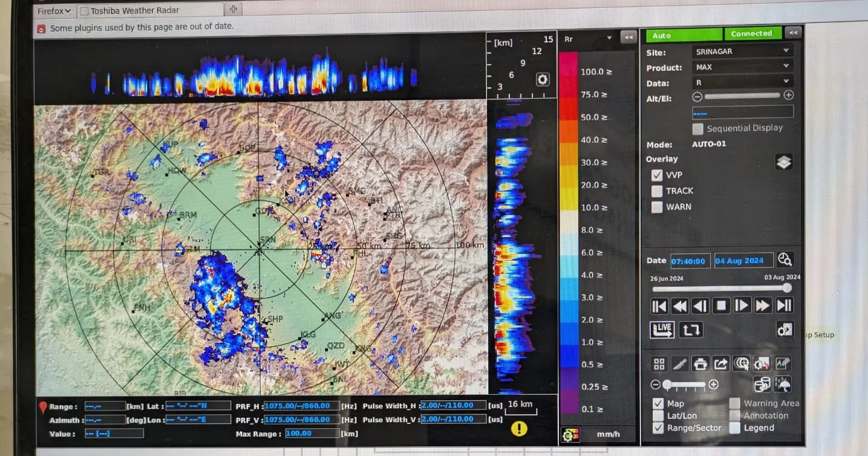The image size is (868, 456).
Task: Select the Toshiba Weather Radar tab
Action: (x=151, y=10)
